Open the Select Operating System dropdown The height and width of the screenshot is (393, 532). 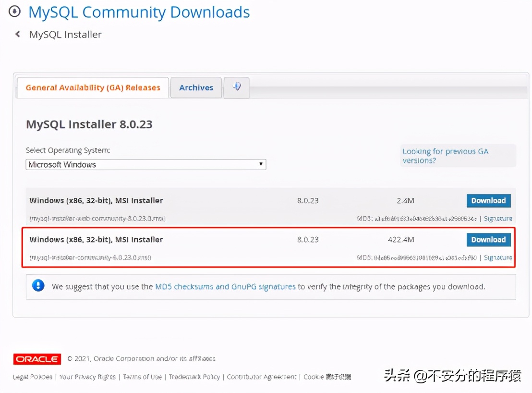[146, 165]
